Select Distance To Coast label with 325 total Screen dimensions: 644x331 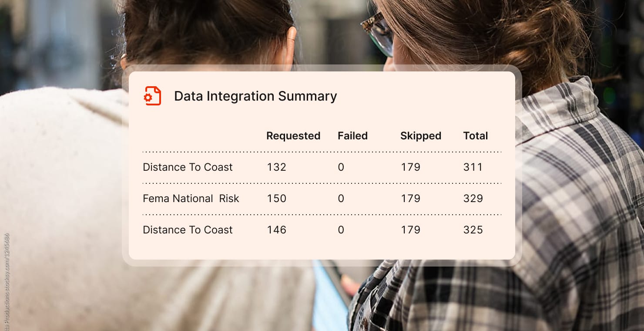[x=188, y=230]
